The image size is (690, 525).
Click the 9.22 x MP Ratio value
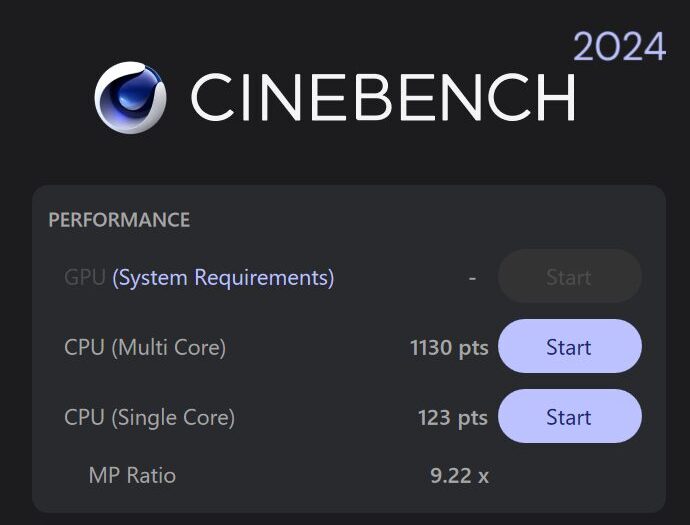click(x=459, y=476)
